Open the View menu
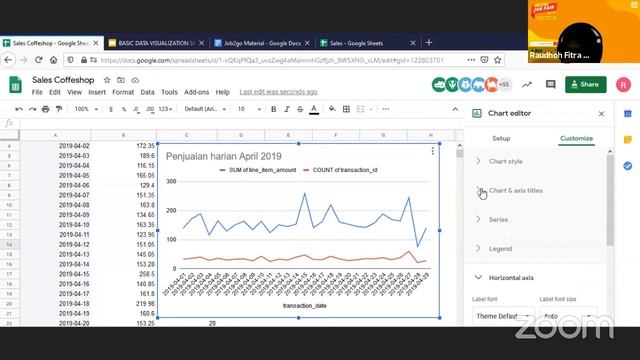Screen dimensions: 640x360 pyautogui.click(x=74, y=92)
